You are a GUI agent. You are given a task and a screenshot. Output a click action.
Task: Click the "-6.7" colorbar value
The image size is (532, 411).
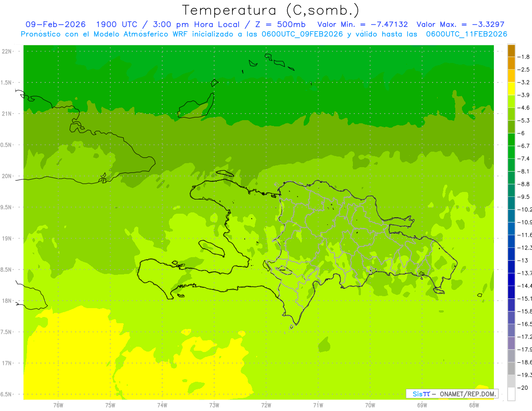tap(524, 146)
